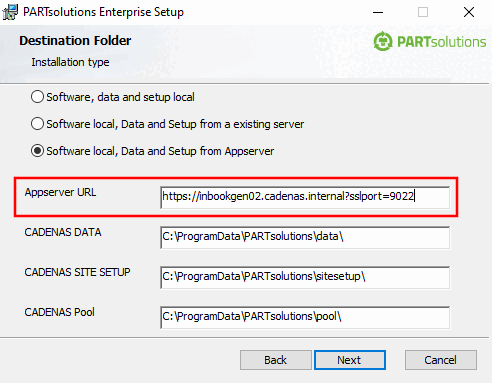Select 'Software, data and setup local' option
Image resolution: width=492 pixels, height=383 pixels.
click(37, 97)
